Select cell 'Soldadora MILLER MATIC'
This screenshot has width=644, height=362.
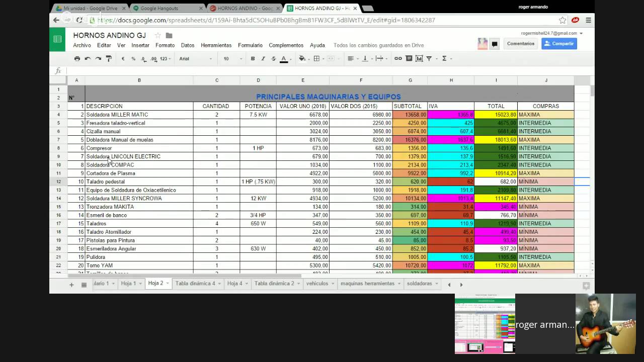coord(139,115)
